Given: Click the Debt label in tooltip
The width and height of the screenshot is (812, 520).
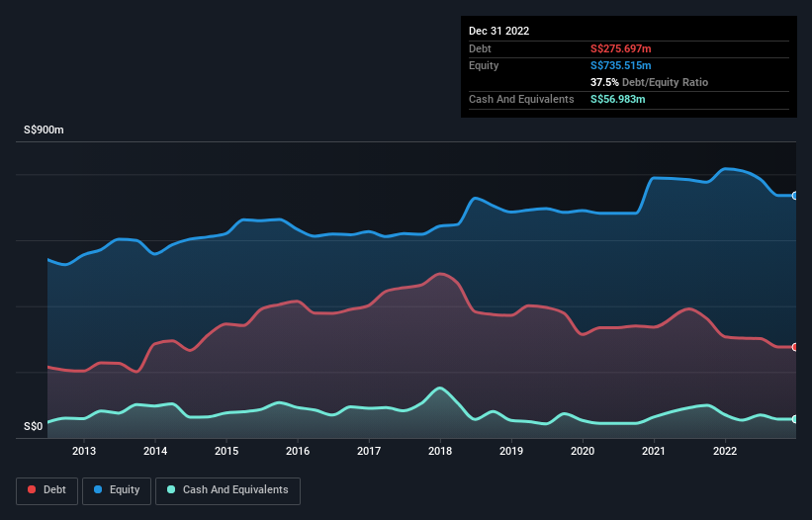Looking at the screenshot, I should (480, 48).
